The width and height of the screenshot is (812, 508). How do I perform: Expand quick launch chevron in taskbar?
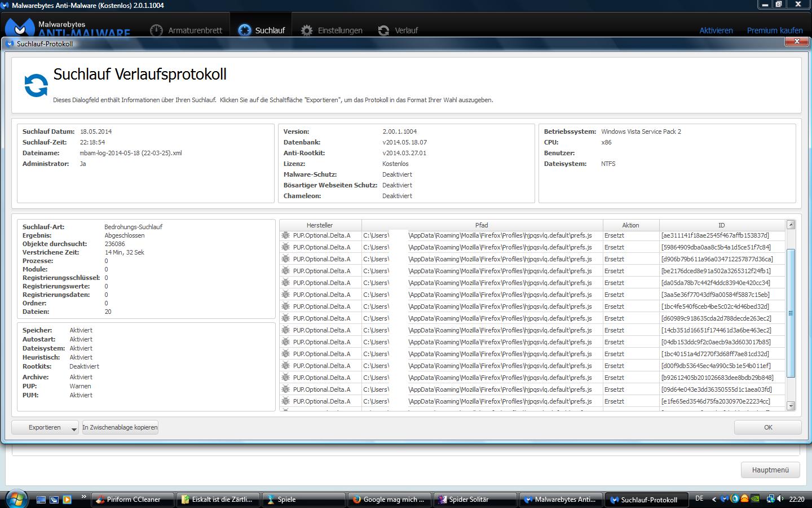[x=84, y=497]
